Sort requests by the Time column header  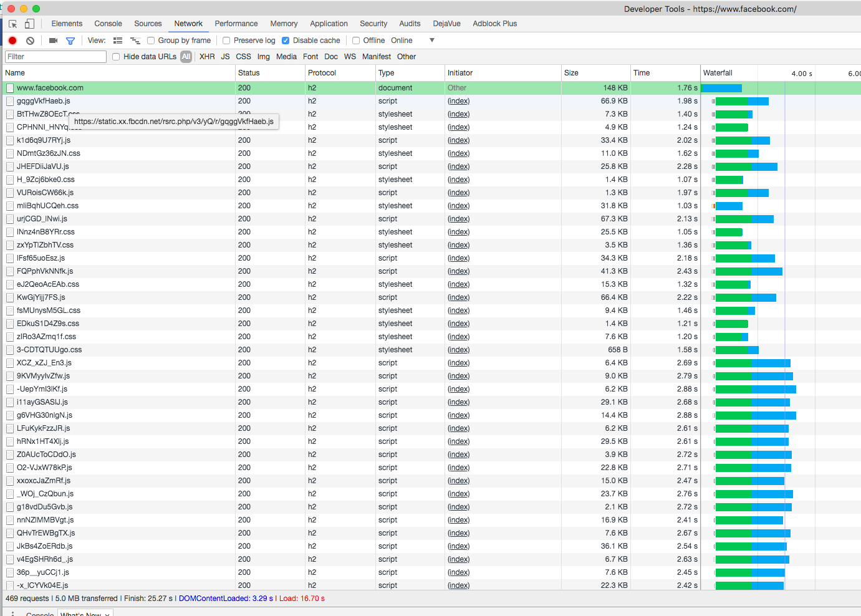point(665,73)
